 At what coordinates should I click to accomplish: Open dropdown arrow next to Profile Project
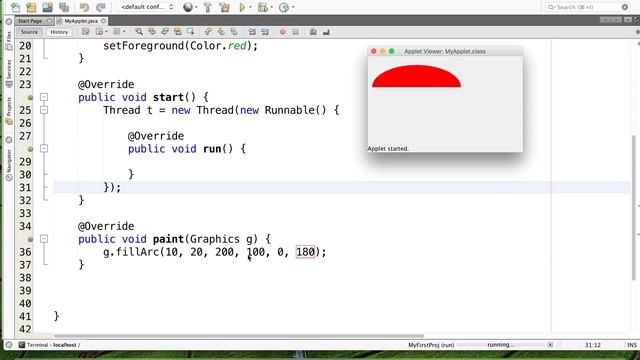tap(293, 7)
